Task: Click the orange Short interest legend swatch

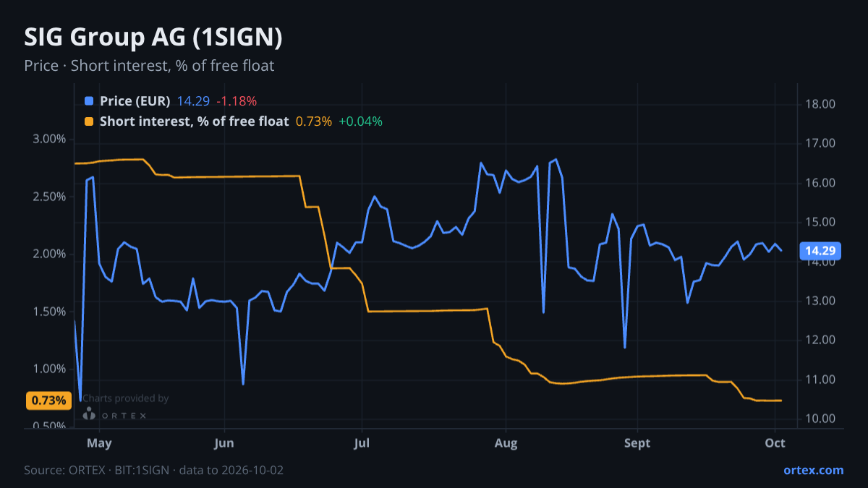Action: point(89,121)
